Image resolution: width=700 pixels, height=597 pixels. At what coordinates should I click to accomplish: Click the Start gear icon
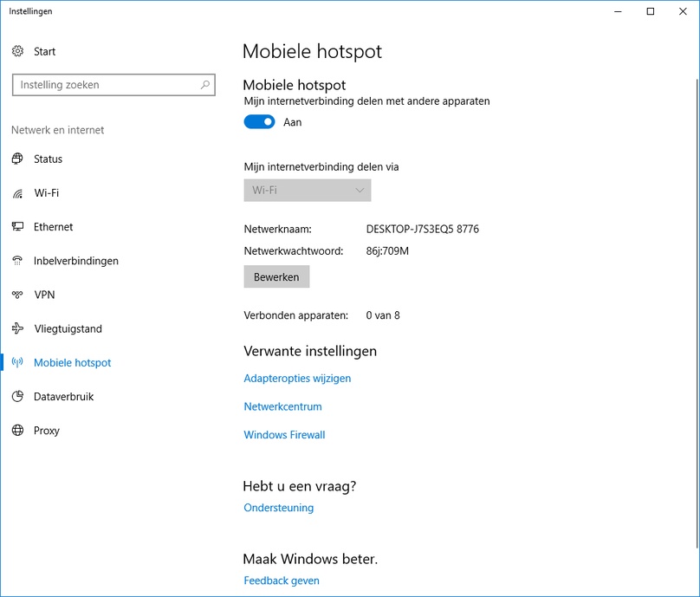click(17, 51)
